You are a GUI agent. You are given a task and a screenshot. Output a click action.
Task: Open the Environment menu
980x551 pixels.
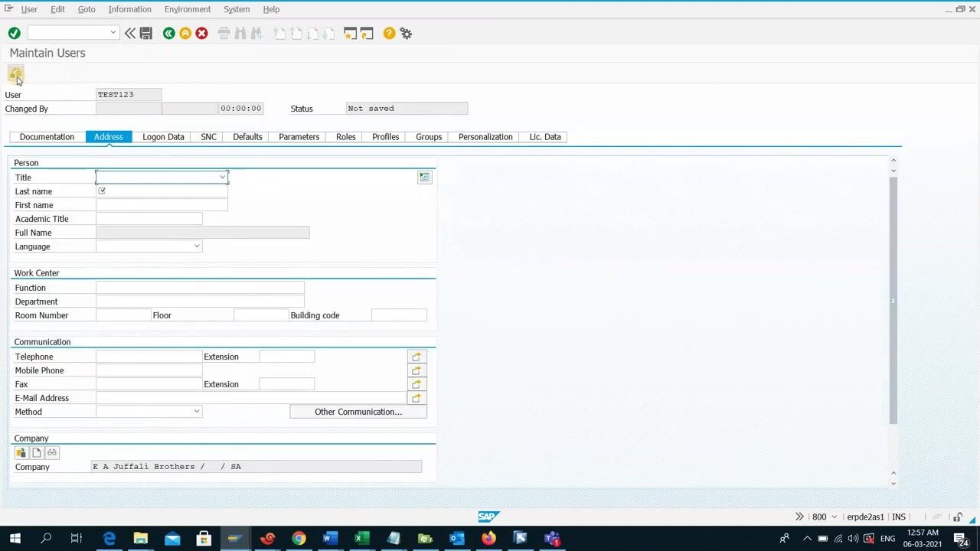click(188, 9)
